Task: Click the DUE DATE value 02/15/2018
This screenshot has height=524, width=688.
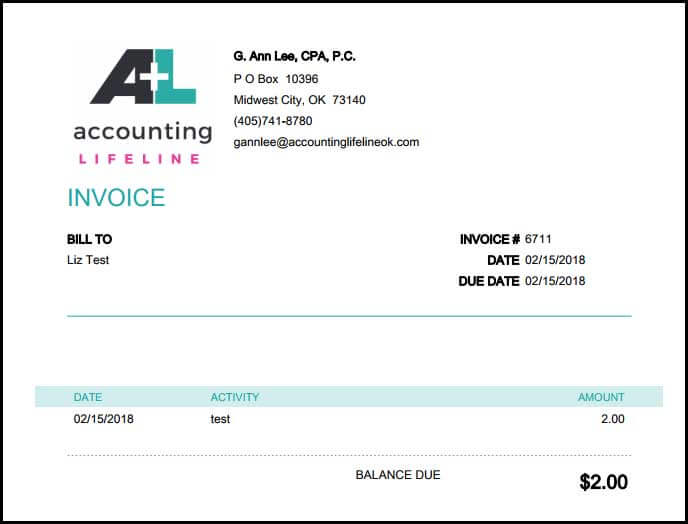Action: [555, 281]
